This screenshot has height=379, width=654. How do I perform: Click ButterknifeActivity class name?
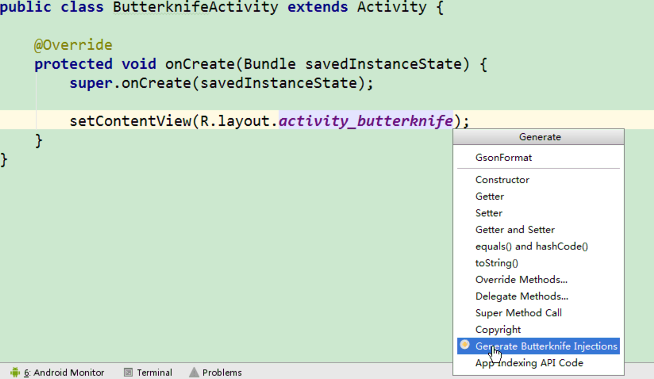[x=195, y=8]
